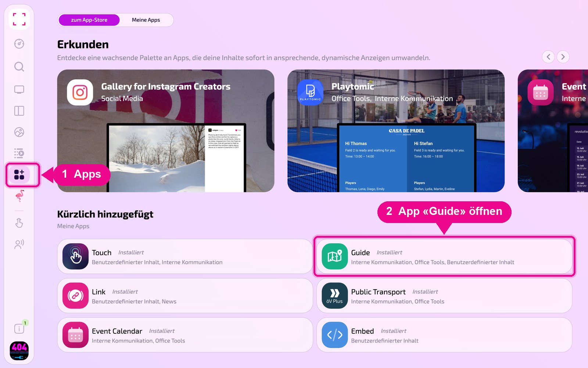Open the playlist icon in sidebar
The width and height of the screenshot is (588, 368).
19,153
